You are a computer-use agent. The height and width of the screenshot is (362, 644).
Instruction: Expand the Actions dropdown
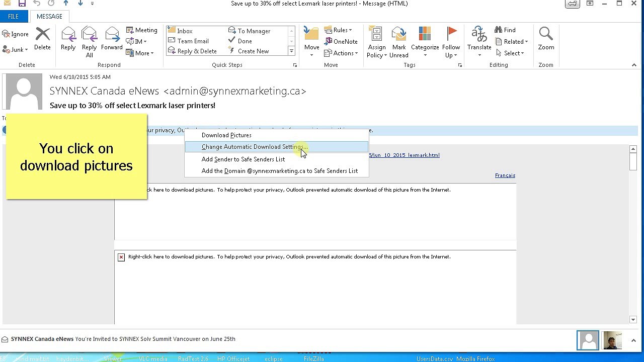click(x=341, y=53)
